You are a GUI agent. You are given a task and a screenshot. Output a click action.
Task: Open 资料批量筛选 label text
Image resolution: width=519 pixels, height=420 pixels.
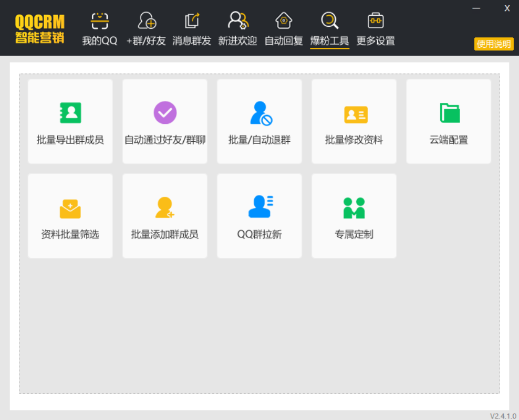pyautogui.click(x=70, y=234)
